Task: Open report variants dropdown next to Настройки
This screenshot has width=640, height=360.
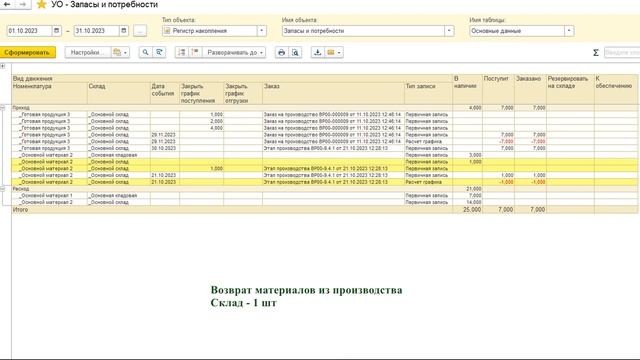Action: click(120, 52)
